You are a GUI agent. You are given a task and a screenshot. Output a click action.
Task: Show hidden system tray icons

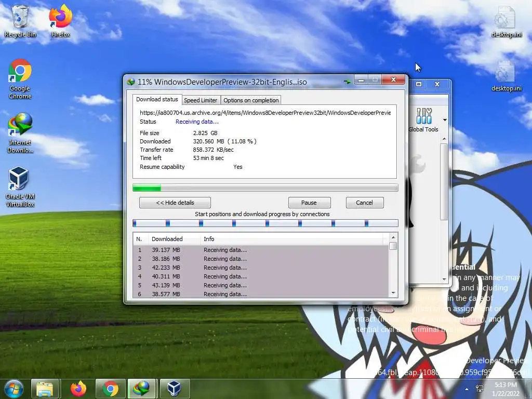click(467, 389)
